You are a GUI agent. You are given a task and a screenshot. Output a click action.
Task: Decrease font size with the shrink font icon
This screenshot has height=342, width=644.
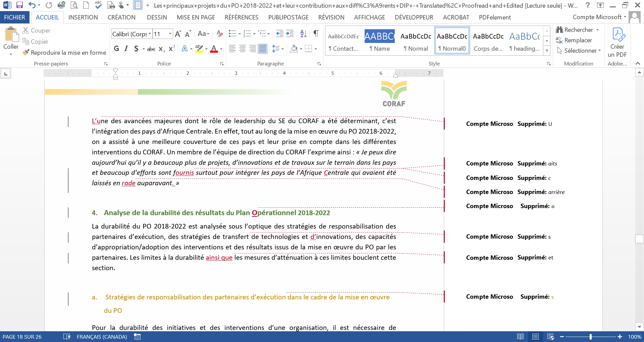(x=188, y=34)
